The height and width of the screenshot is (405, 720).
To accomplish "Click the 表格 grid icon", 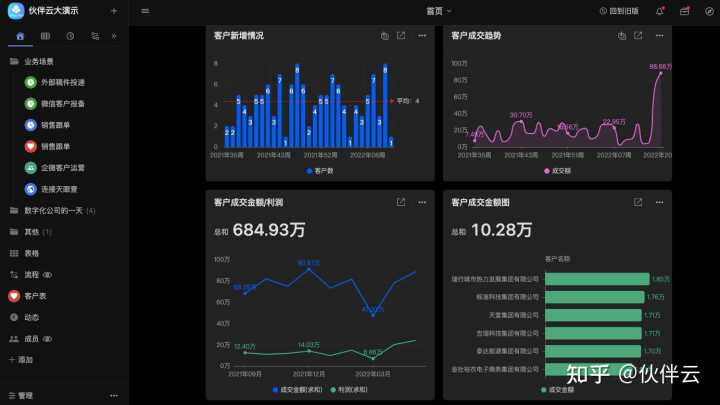I will coord(14,253).
